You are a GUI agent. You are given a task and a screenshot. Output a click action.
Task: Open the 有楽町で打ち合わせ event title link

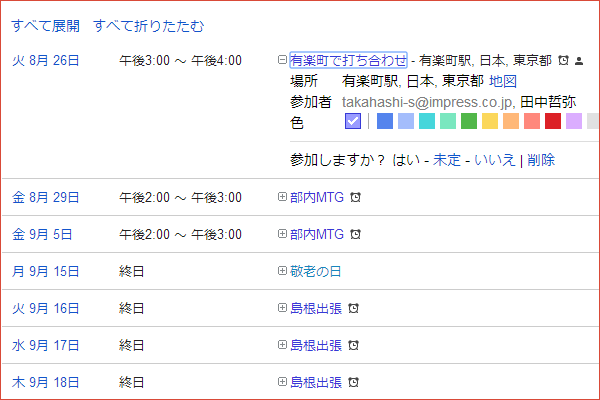348,60
